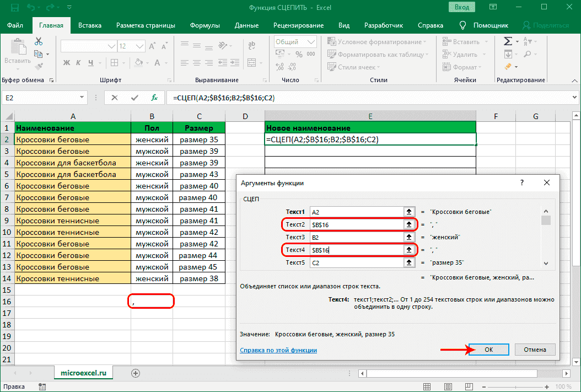Toggle bold Ж formatting
This screenshot has height=392, width=581.
pos(66,62)
